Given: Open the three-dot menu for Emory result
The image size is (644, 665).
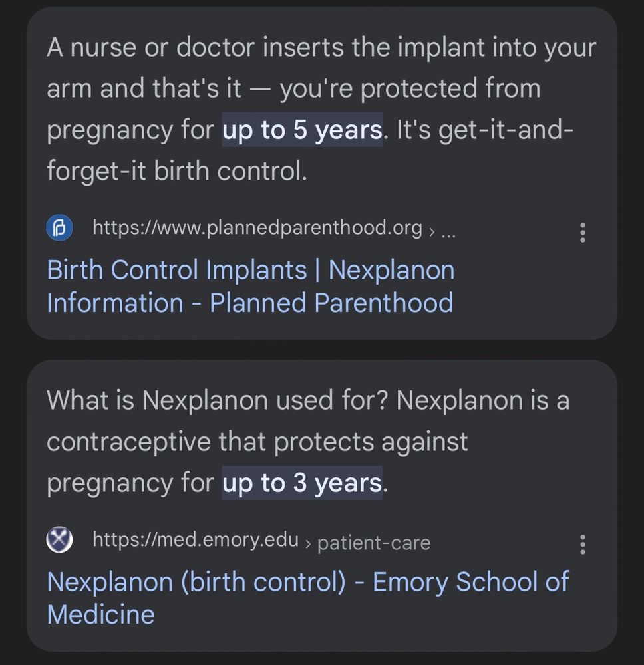Looking at the screenshot, I should click(583, 544).
